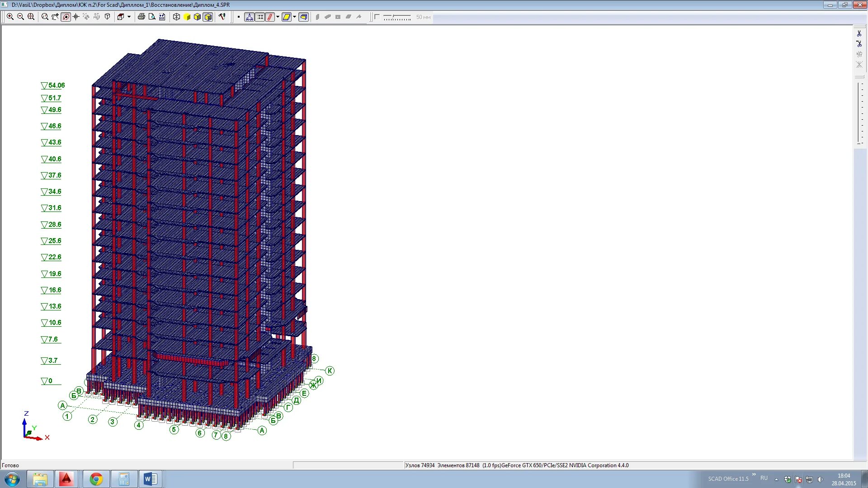Open Google Chrome from taskbar
868x488 pixels.
click(x=96, y=479)
